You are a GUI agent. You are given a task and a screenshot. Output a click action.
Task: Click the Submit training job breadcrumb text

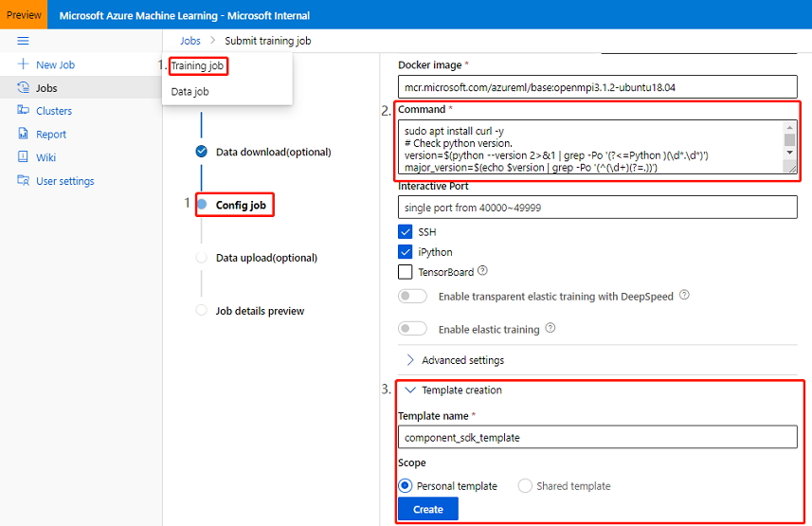tap(268, 41)
